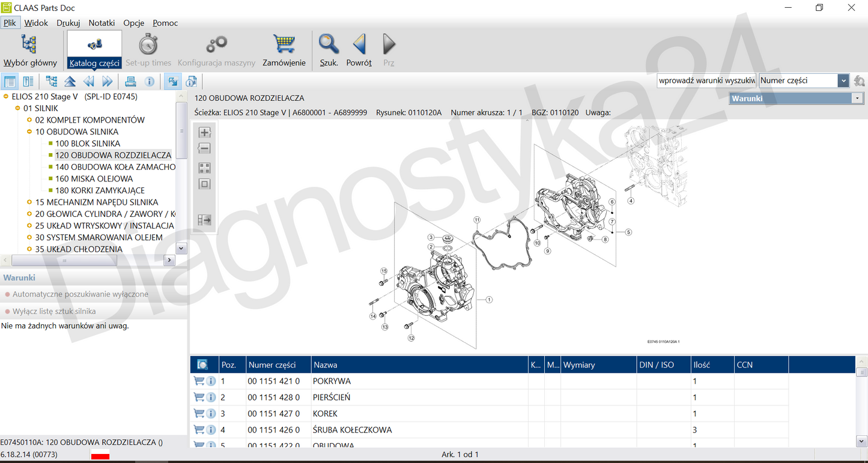Image resolution: width=868 pixels, height=463 pixels.
Task: Expand 30 SYSTEM SMAROWANIA OLEJEM node
Action: (29, 237)
